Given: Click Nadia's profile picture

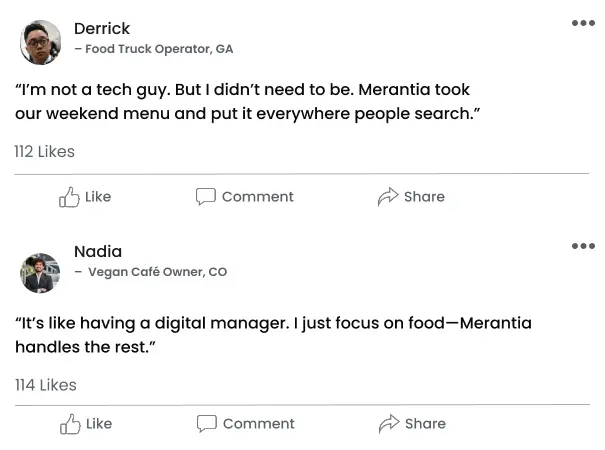Looking at the screenshot, I should (x=40, y=272).
